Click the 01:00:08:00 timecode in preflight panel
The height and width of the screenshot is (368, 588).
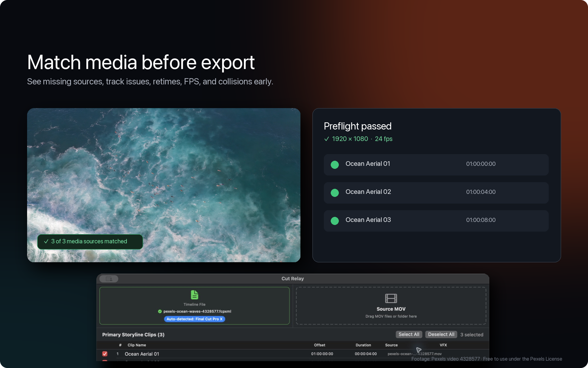(481, 220)
